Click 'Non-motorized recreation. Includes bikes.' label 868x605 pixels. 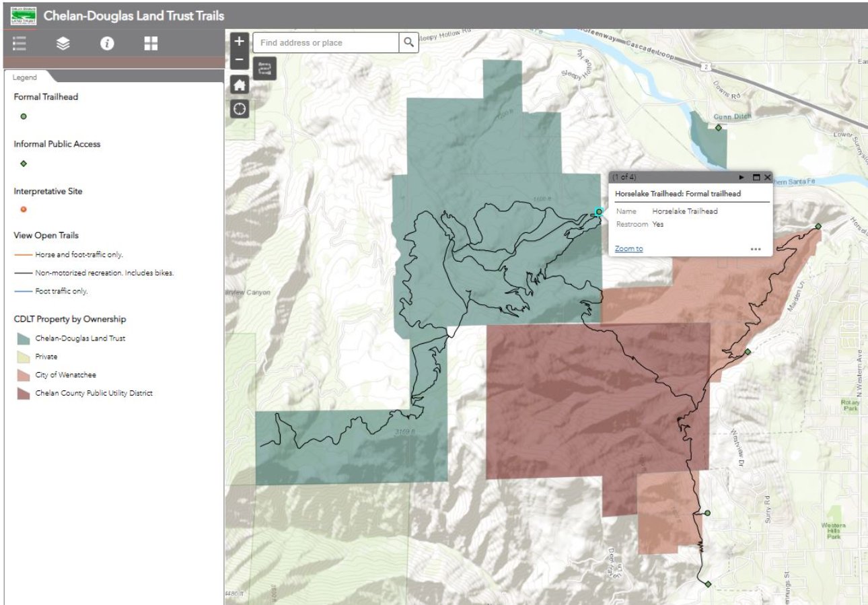105,273
